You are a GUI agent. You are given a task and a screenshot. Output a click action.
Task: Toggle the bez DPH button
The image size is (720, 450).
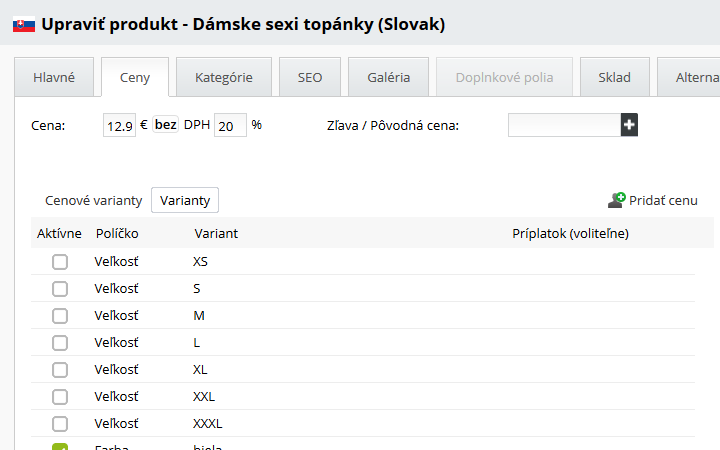click(166, 126)
